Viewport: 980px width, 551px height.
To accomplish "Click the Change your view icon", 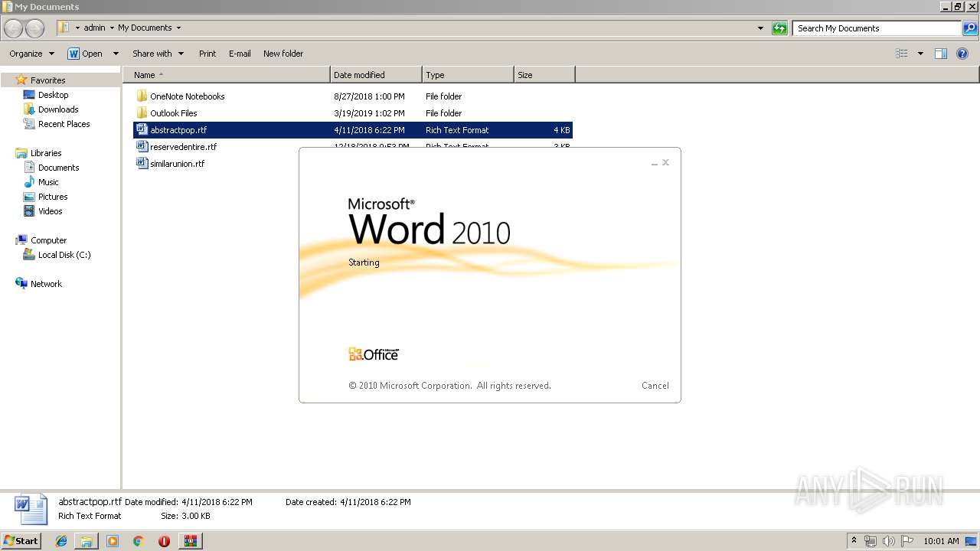I will pos(902,54).
